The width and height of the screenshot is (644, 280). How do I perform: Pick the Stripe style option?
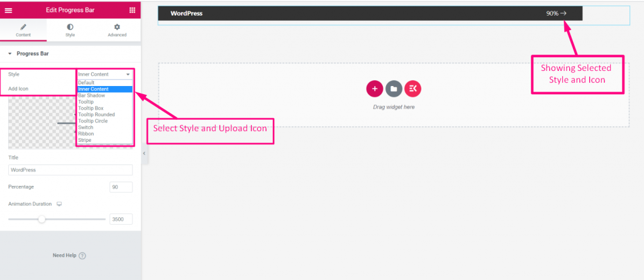pyautogui.click(x=104, y=140)
